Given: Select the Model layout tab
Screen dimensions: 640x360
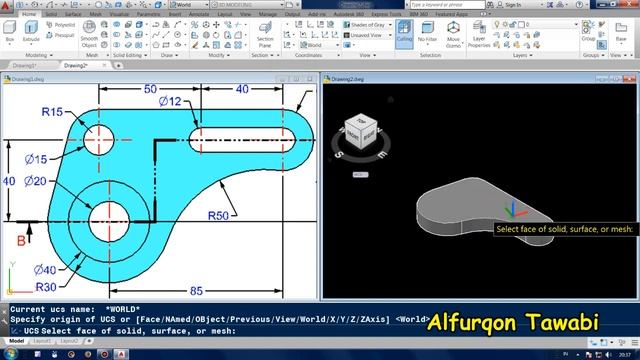Looking at the screenshot, I should click(16, 341).
